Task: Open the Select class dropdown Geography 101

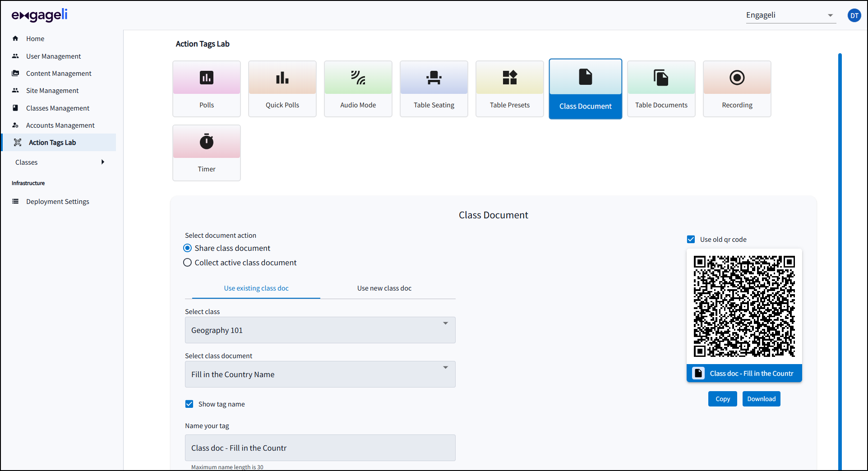Action: (320, 330)
